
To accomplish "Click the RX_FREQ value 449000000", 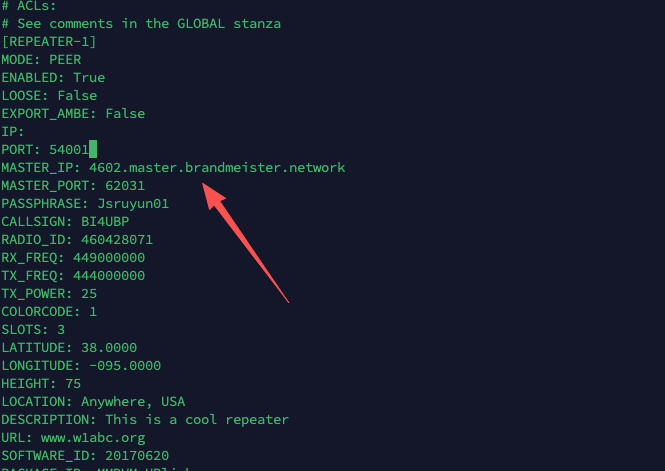I will 109,257.
